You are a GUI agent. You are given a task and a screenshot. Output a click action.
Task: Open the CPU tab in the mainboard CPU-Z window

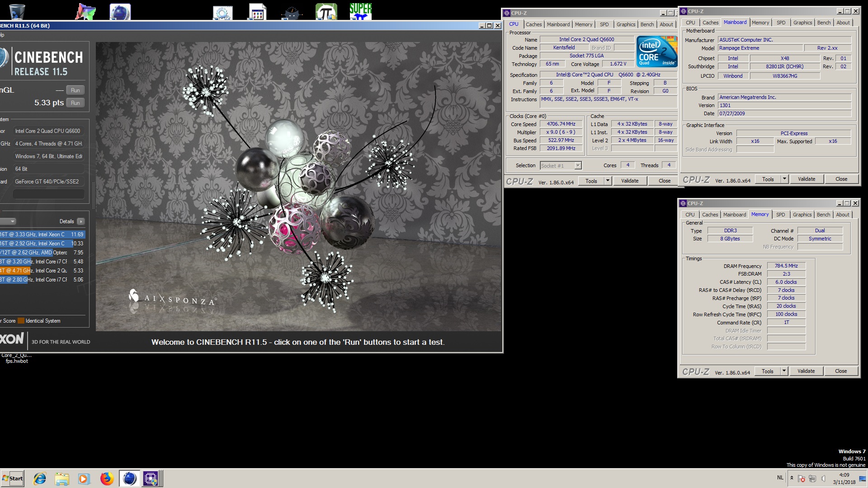(690, 23)
